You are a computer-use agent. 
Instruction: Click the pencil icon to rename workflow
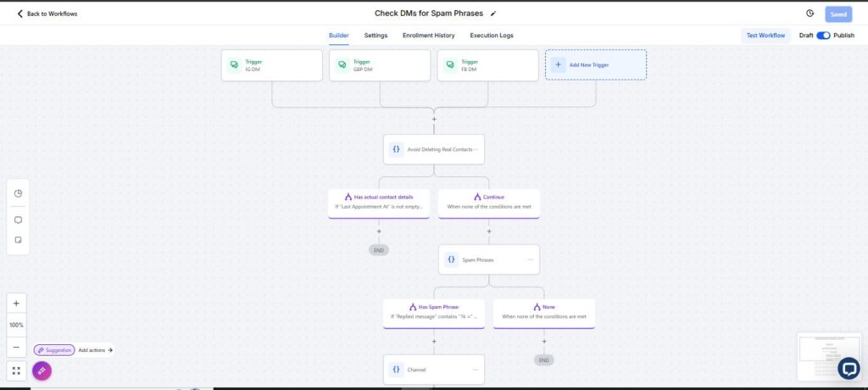pos(493,14)
